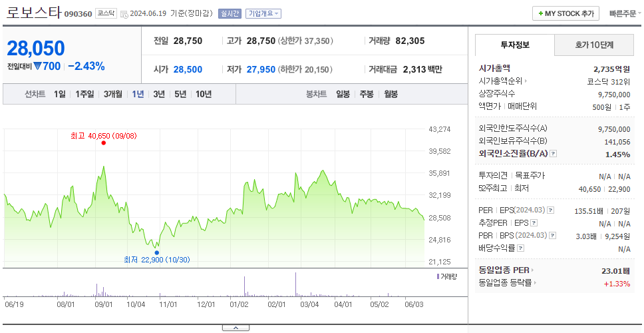The height and width of the screenshot is (333, 644).
Task: Click the help icon next to PBR BPS(2024.03)
Action: (553, 236)
